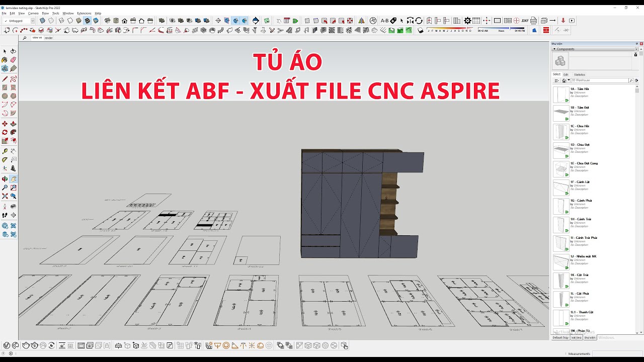Collapse the Components panel section
This screenshot has height=362, width=644.
click(554, 49)
